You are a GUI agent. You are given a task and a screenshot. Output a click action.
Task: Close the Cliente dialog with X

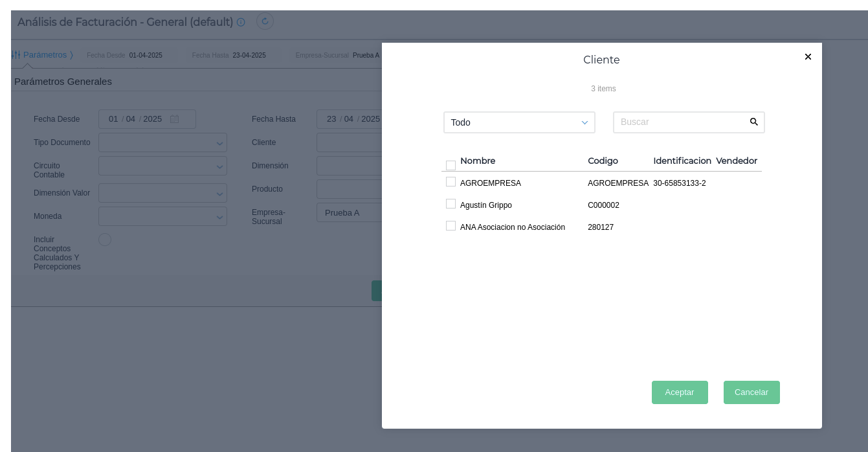click(808, 57)
